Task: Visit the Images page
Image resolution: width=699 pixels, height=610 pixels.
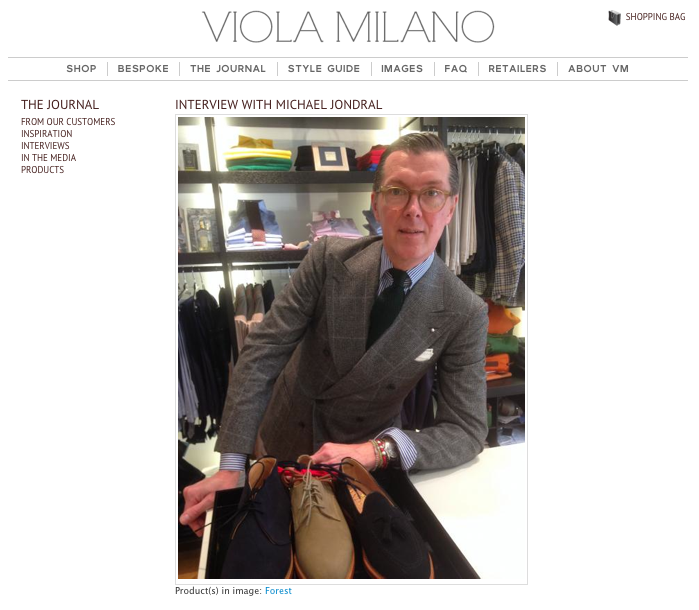Action: [x=402, y=69]
